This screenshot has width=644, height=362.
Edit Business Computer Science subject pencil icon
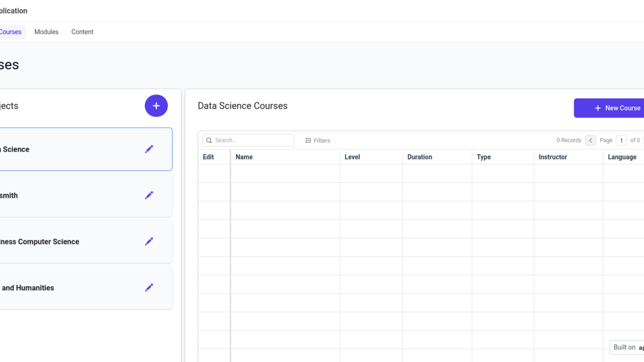(149, 242)
